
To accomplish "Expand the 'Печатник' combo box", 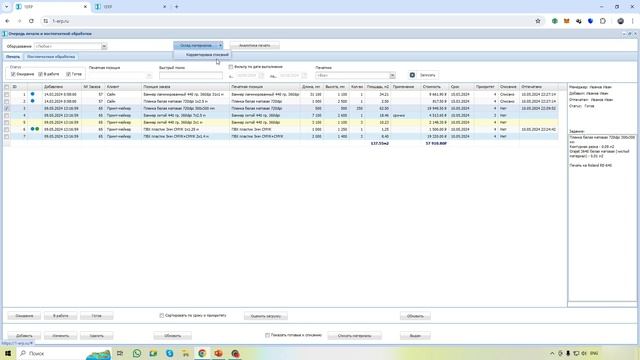I will [x=392, y=76].
